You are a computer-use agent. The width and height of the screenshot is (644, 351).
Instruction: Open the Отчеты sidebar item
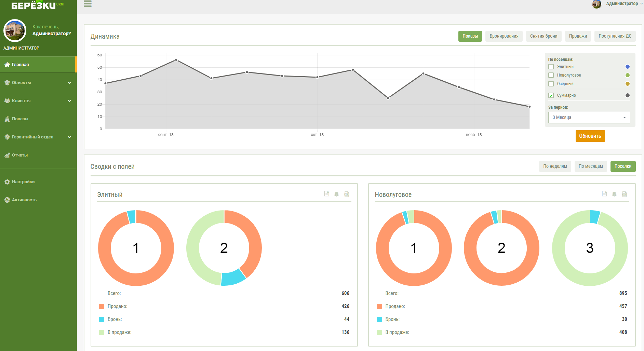point(38,155)
